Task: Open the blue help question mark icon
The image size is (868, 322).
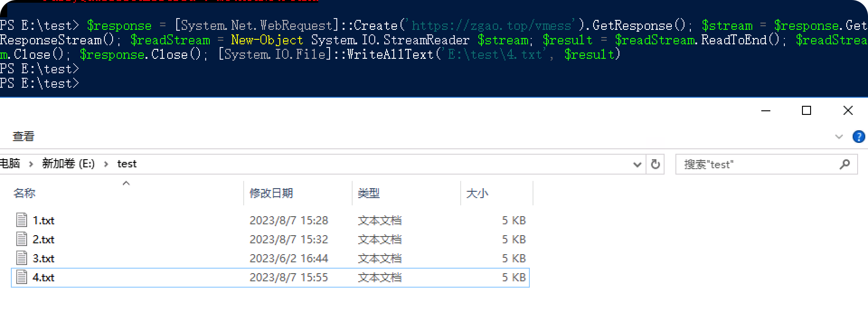Action: [859, 137]
